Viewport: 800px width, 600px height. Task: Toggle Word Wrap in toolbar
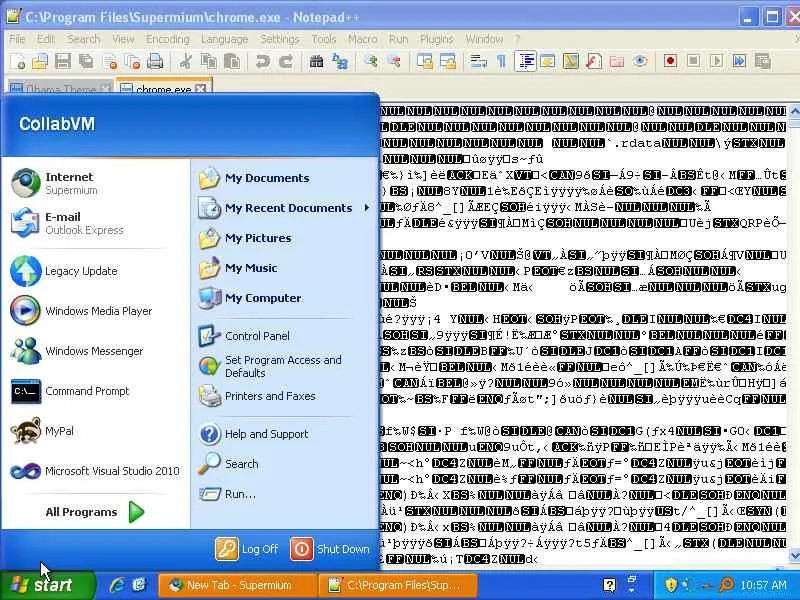(x=478, y=62)
